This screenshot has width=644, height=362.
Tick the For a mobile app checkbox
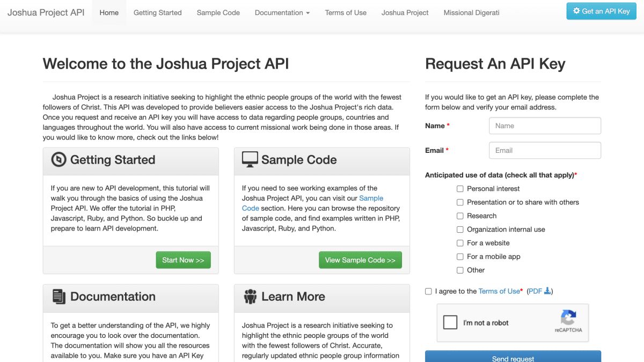coord(460,257)
